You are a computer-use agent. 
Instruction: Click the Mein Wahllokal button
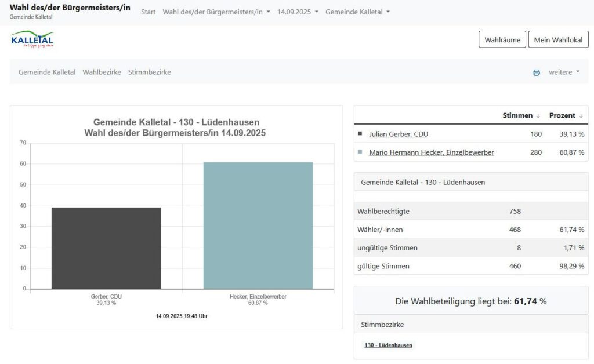pyautogui.click(x=558, y=39)
